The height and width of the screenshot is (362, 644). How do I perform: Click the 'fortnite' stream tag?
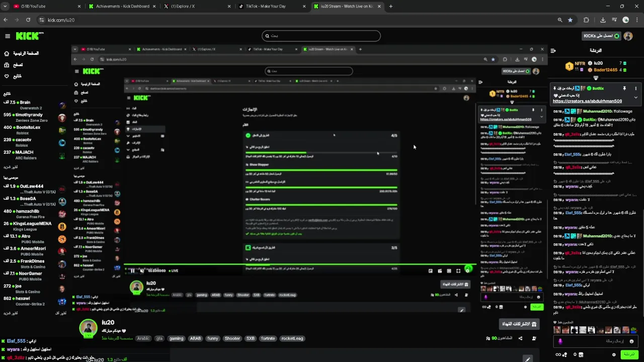click(x=268, y=338)
